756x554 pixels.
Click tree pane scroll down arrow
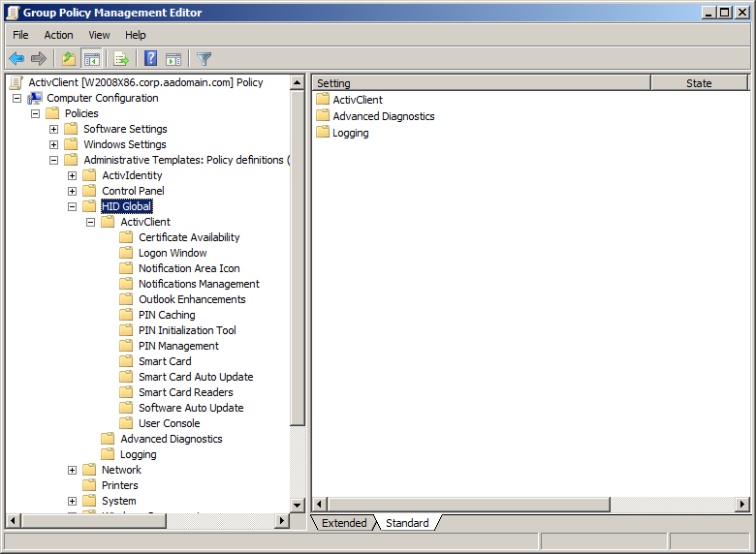[x=298, y=505]
